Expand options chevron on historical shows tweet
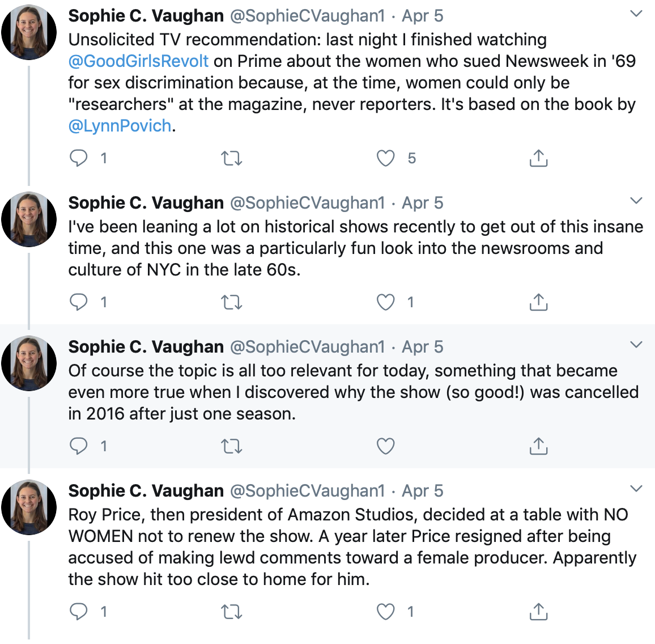The width and height of the screenshot is (655, 644). tap(636, 201)
